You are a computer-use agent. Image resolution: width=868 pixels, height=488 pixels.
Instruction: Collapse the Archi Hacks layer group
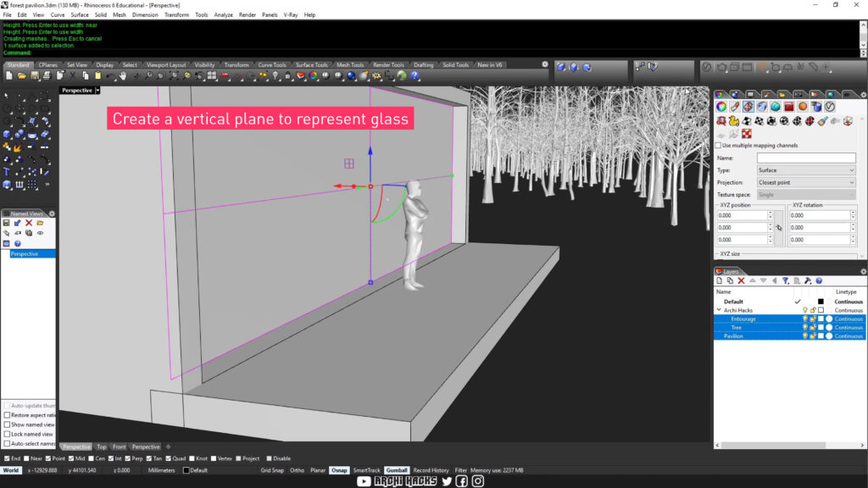click(719, 310)
